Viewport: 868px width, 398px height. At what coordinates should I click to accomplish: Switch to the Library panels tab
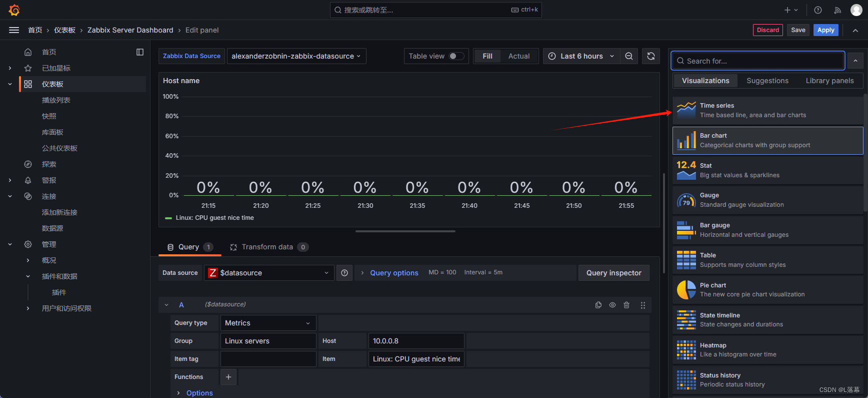point(829,81)
